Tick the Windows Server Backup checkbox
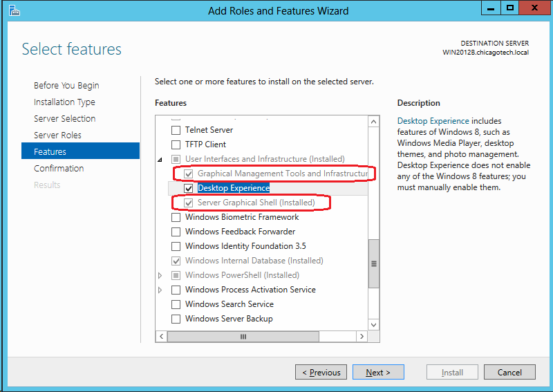 click(x=176, y=319)
